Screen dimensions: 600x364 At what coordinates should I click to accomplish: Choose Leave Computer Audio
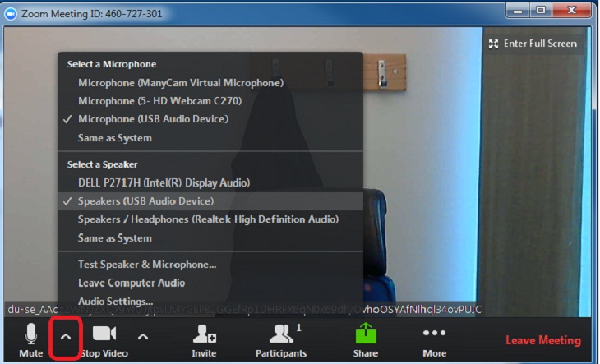pos(132,283)
